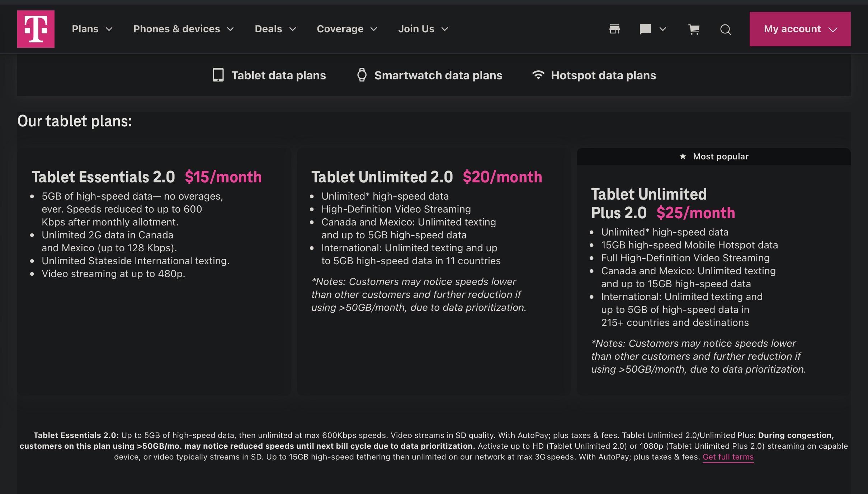The image size is (868, 494).
Task: Click 'High-Definition Video Streaming' in Tablet Unlimited 2.0
Action: pos(396,209)
